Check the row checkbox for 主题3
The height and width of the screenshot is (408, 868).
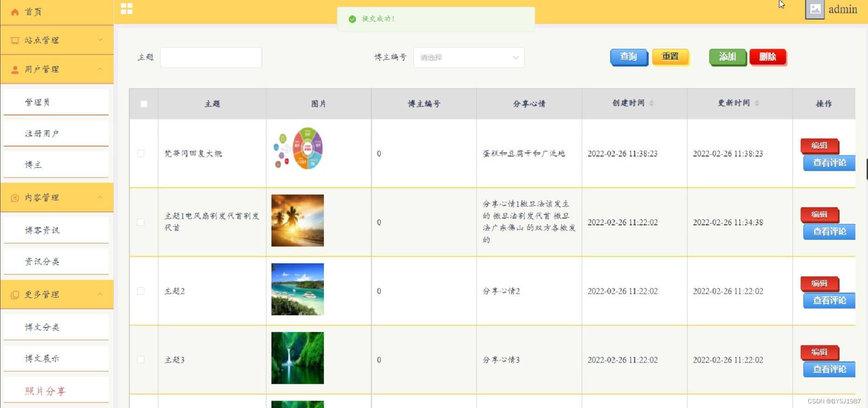point(141,359)
